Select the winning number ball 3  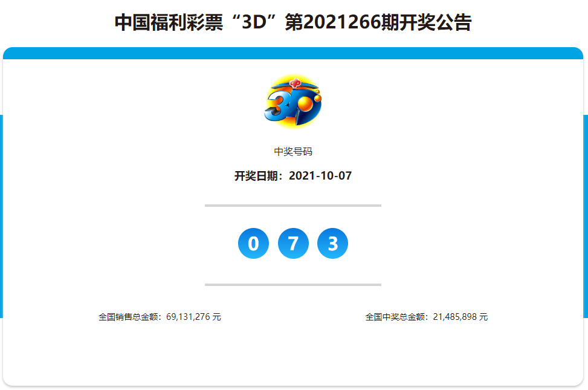[332, 243]
